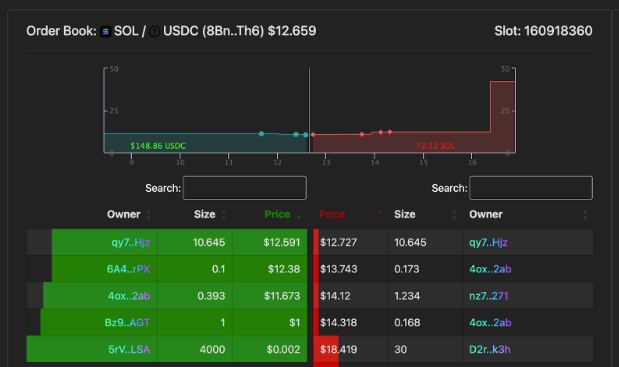Focus the bids-side Search input field
This screenshot has width=619, height=367.
click(245, 188)
